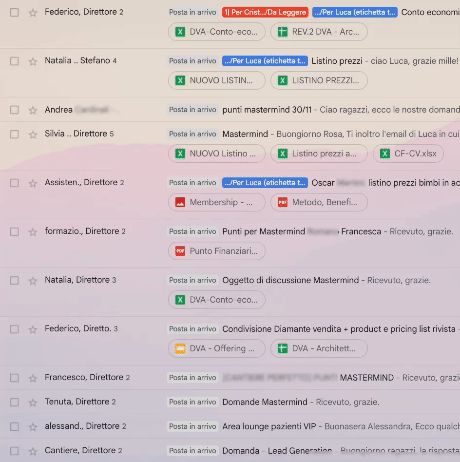Select checkbox for Federico, Direttore 2 email

(x=14, y=13)
